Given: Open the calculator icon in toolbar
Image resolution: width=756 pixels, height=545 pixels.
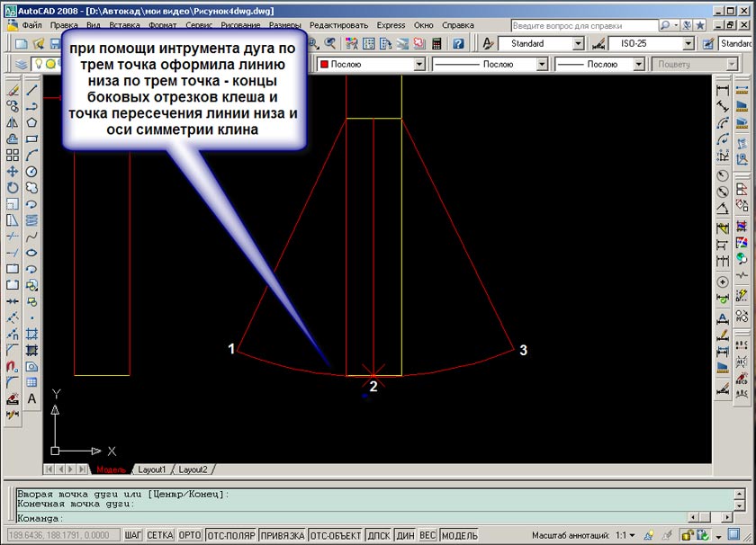Looking at the screenshot, I should pyautogui.click(x=437, y=43).
